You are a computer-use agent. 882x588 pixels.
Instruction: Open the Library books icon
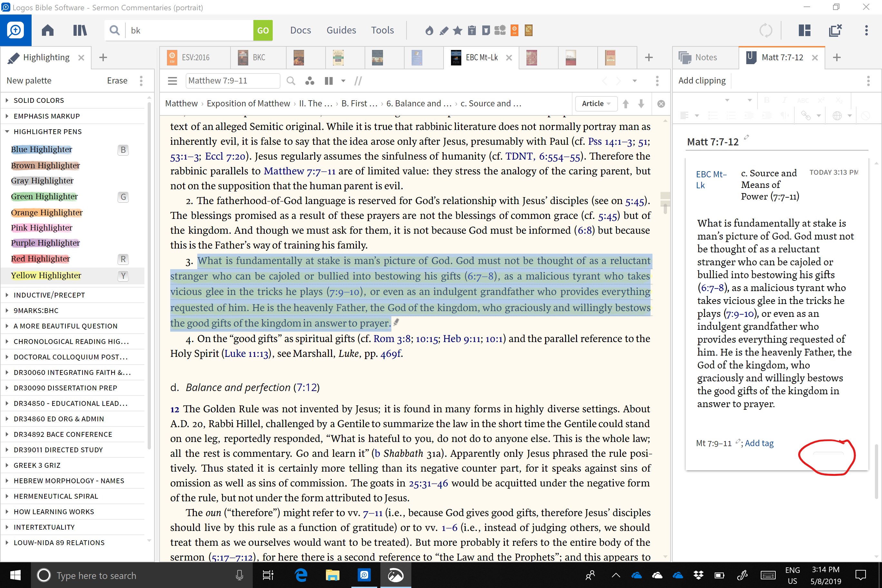pos(80,30)
